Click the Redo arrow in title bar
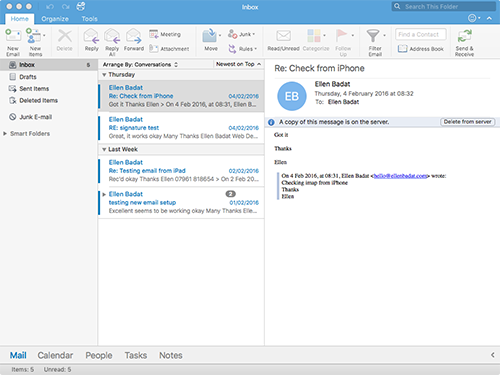500x375 pixels. (x=66, y=7)
